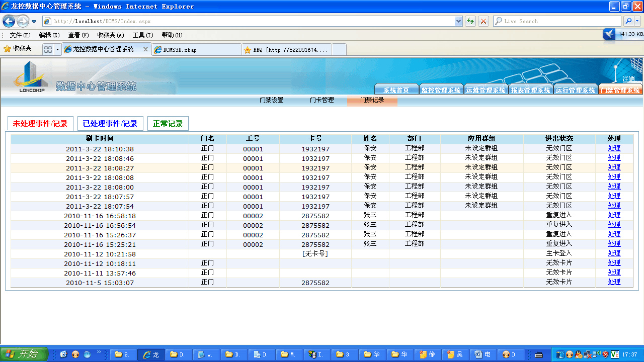
Task: Open 运维管理系统 navigation tab
Action: 486,89
